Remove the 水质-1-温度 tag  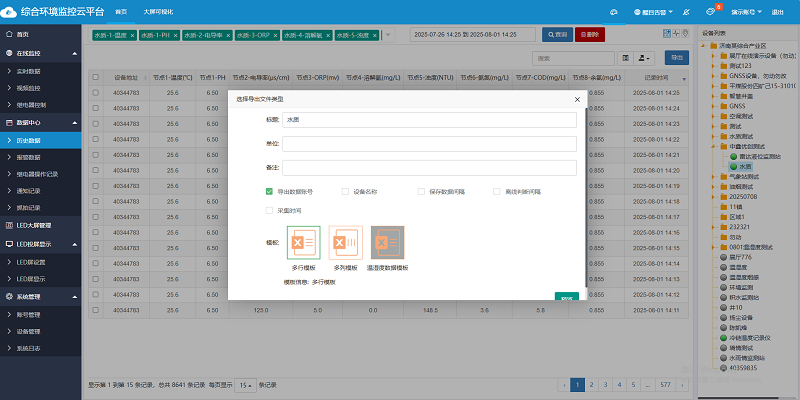[x=133, y=35]
